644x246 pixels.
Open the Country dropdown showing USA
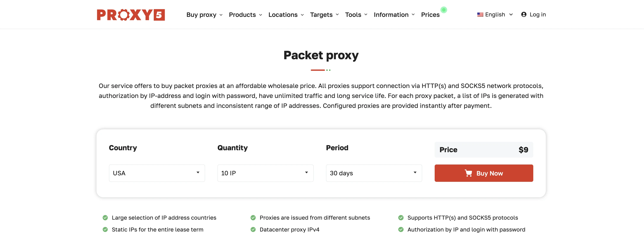click(x=157, y=173)
